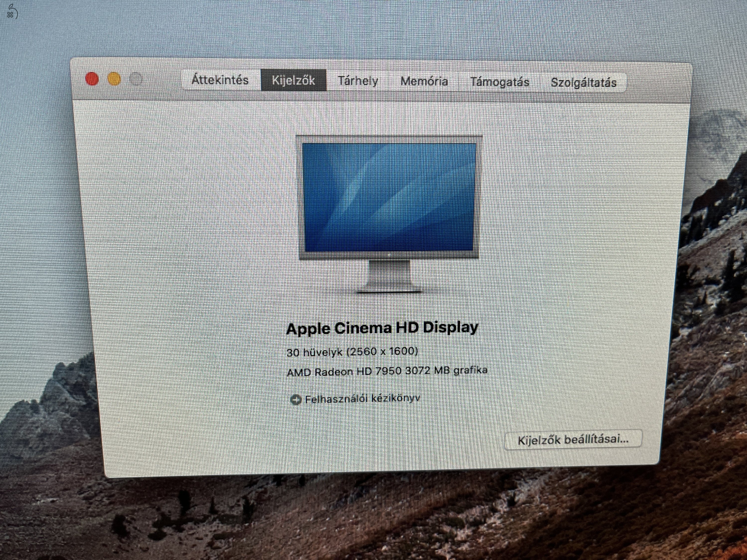Image resolution: width=747 pixels, height=560 pixels.
Task: Click the Apple Cinema HD Display heading
Action: click(382, 328)
